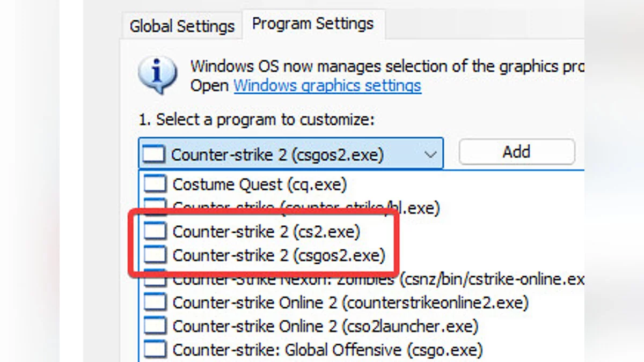Collapse the program dropdown using its chevron
Image resolution: width=644 pixels, height=362 pixels.
430,154
